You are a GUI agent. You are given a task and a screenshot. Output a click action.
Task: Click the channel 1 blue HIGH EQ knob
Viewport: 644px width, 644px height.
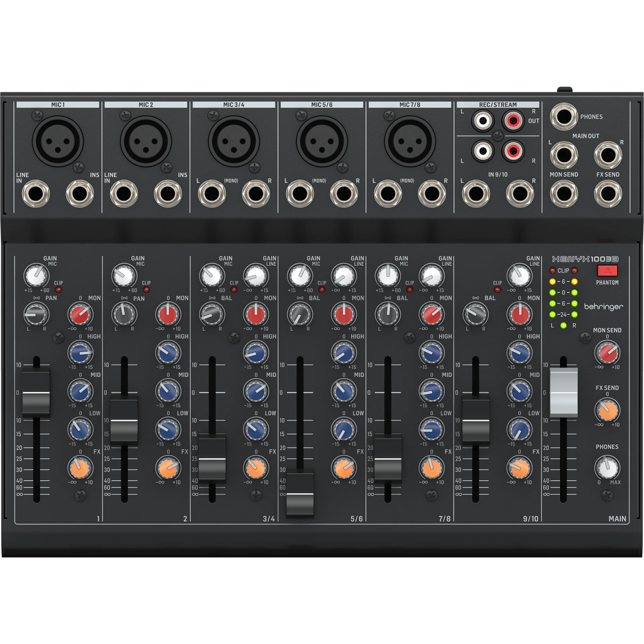[x=80, y=353]
